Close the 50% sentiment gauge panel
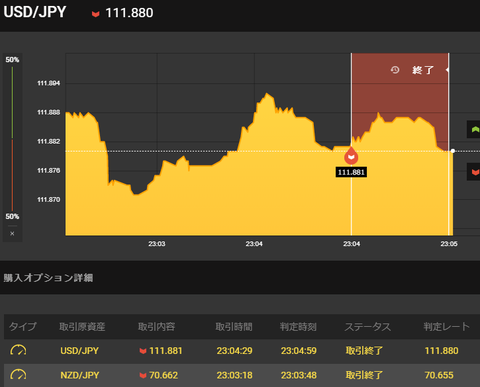This screenshot has height=387, width=480. 12,234
